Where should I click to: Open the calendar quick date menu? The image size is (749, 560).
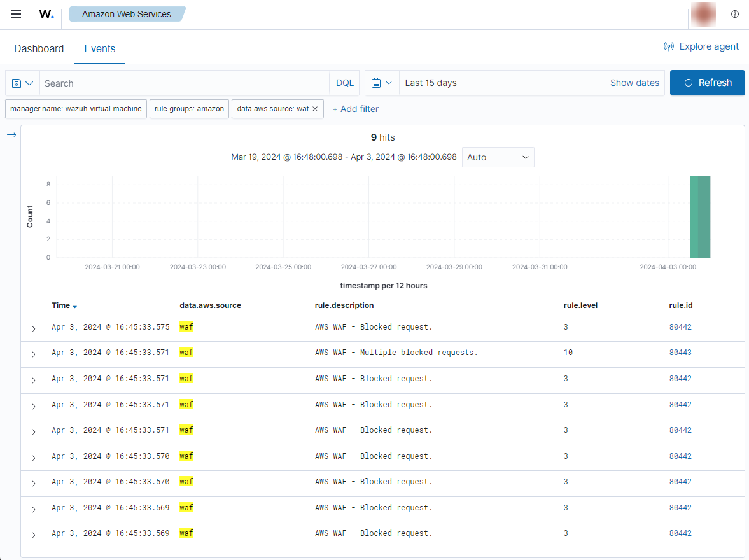coord(381,83)
